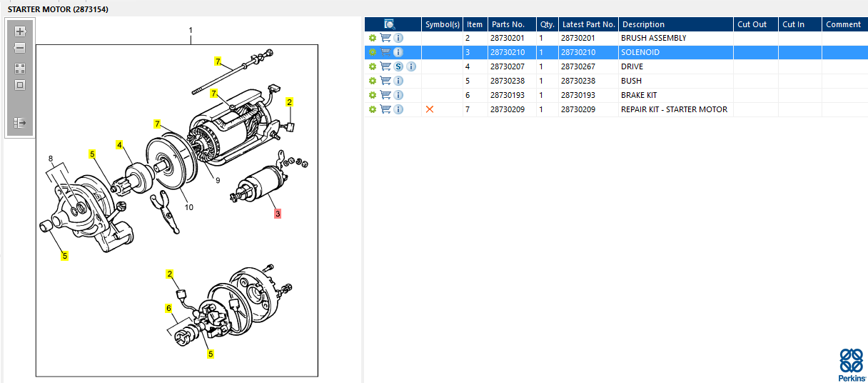Click yellow callout 6 on the diagram
Screen dimensions: 868x383
pyautogui.click(x=169, y=308)
